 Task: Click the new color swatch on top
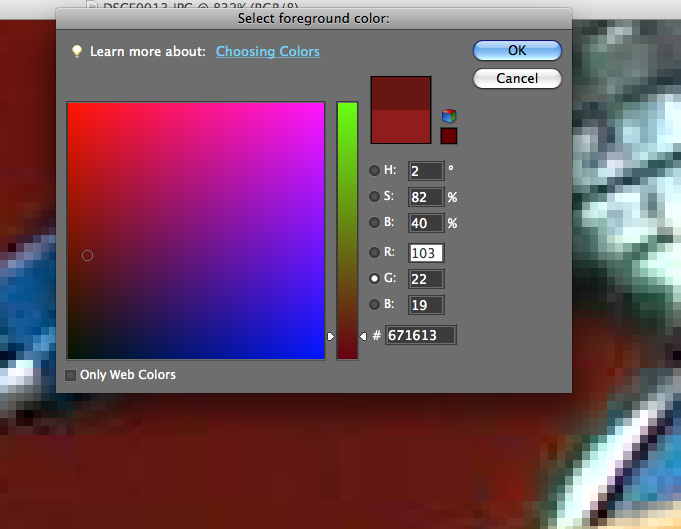coord(401,93)
